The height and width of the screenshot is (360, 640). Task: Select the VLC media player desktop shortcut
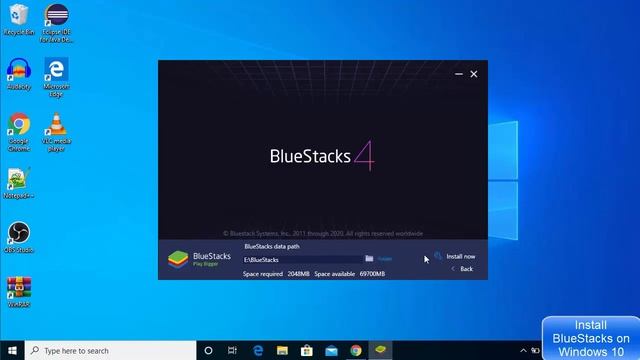56,132
